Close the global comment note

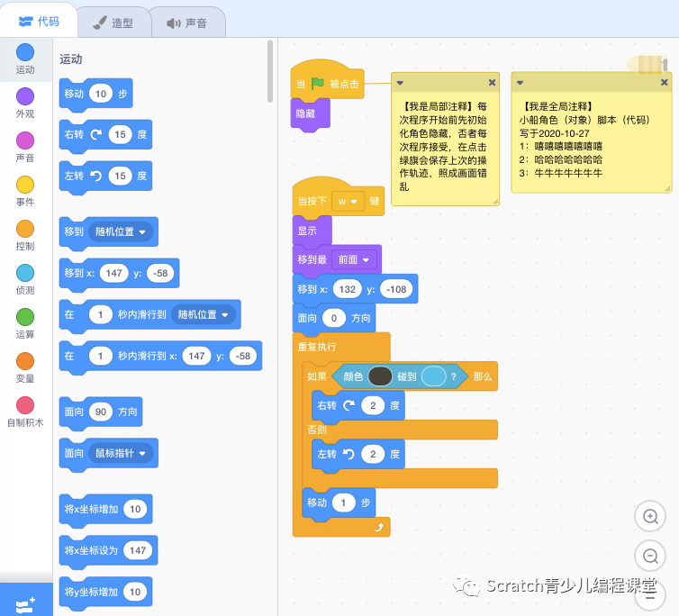[664, 82]
